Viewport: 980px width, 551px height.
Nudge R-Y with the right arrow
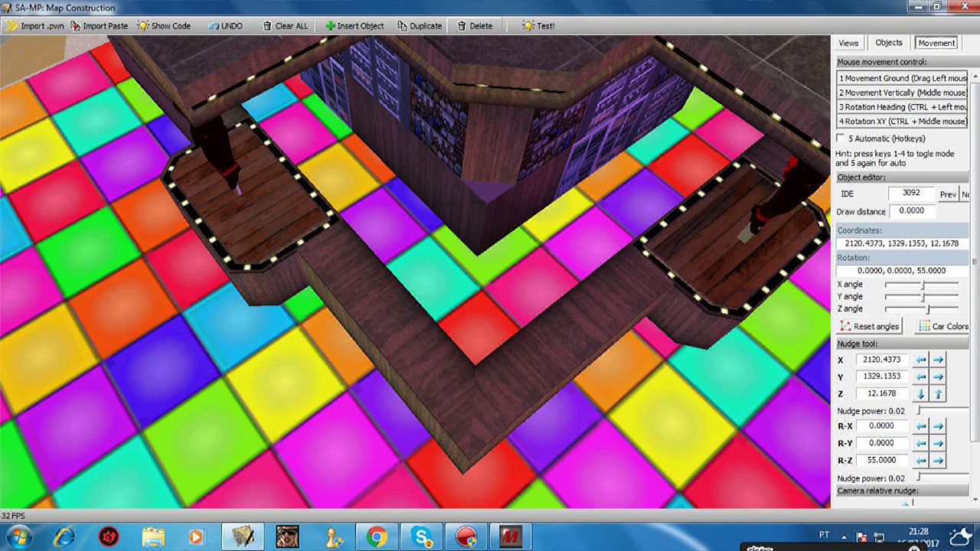(x=938, y=443)
